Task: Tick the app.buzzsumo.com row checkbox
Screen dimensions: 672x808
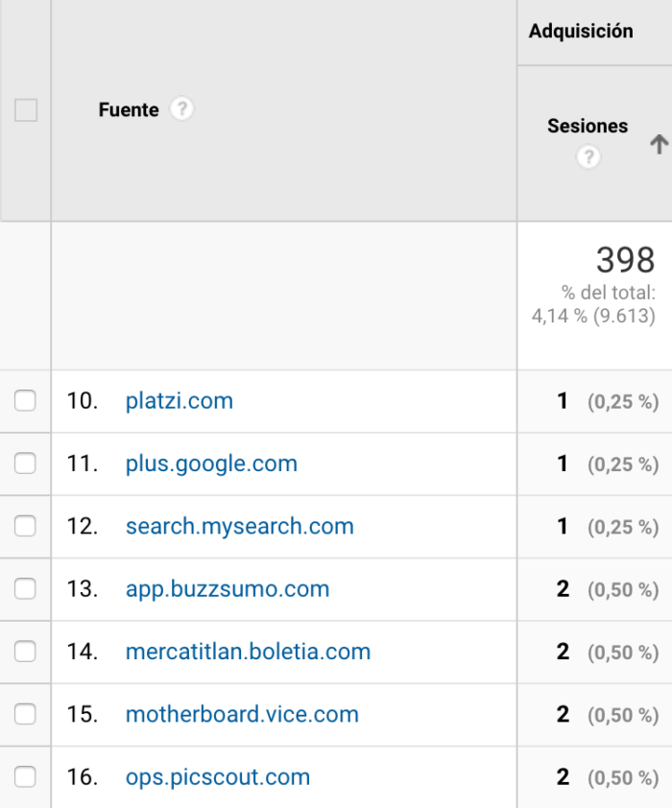Action: tap(25, 588)
